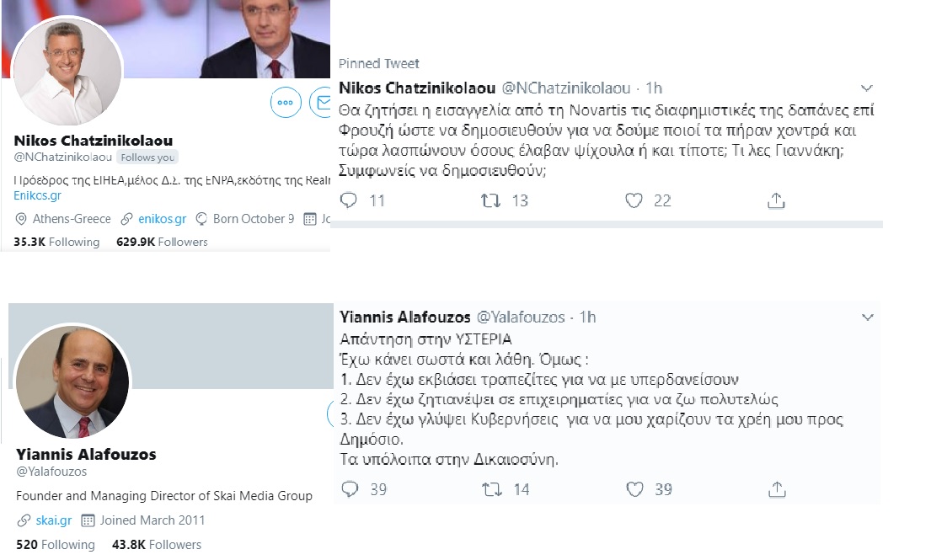931x560 pixels.
Task: Click Nikos Chatzinikolaou's profile photo
Action: coord(68,73)
